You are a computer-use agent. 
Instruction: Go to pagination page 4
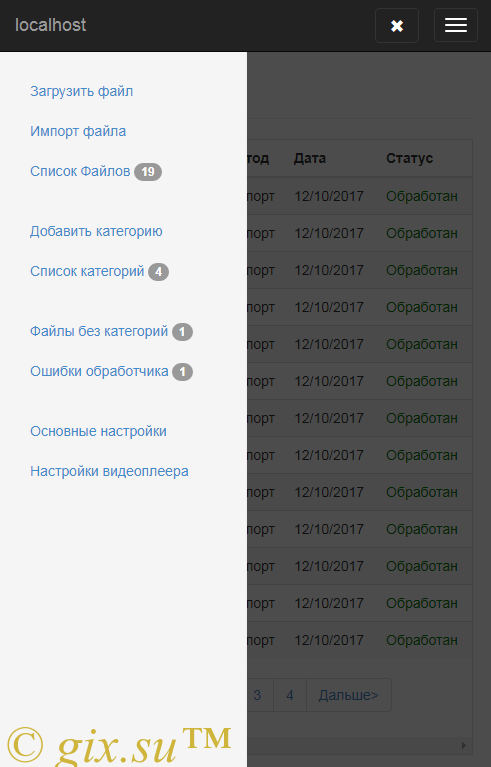(290, 695)
